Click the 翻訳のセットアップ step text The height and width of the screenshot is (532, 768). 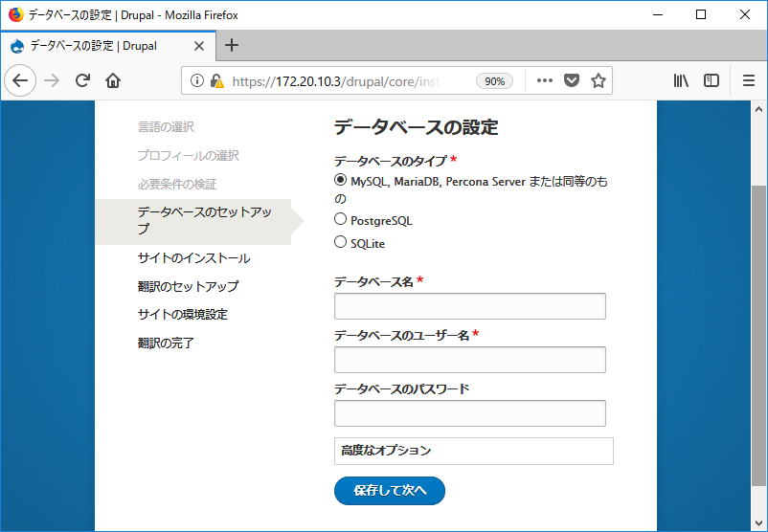click(189, 286)
